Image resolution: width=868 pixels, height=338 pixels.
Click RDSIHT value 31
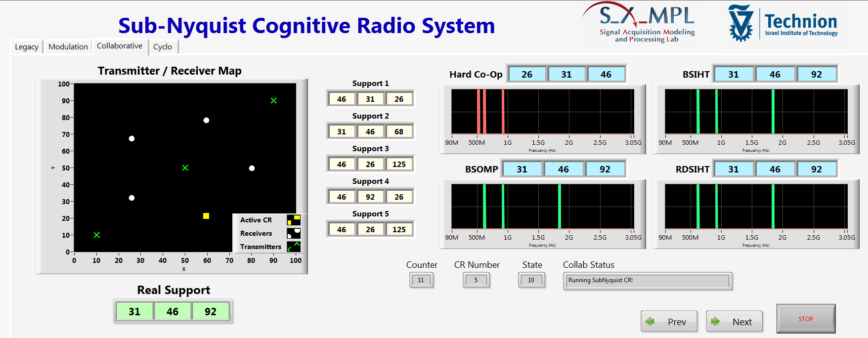point(734,169)
